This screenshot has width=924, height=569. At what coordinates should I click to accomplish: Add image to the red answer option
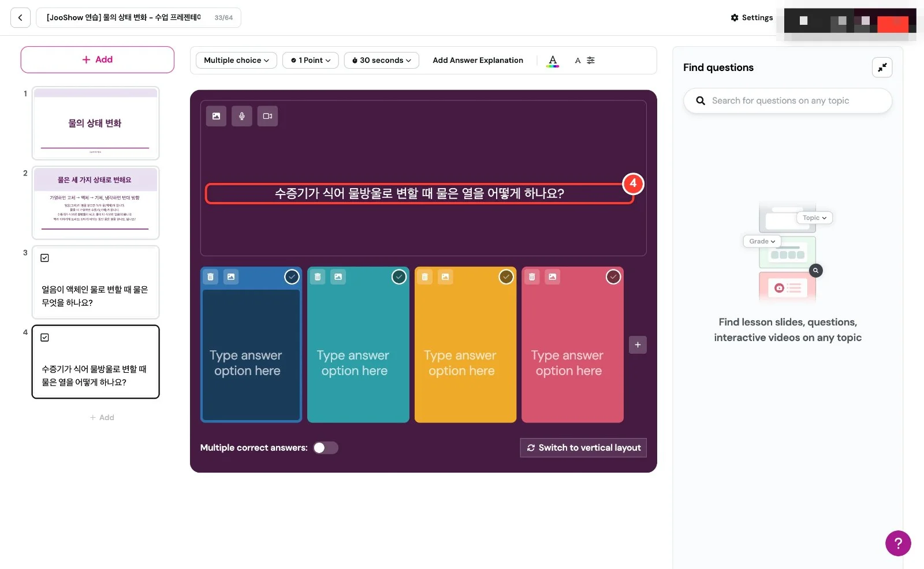[x=553, y=277]
